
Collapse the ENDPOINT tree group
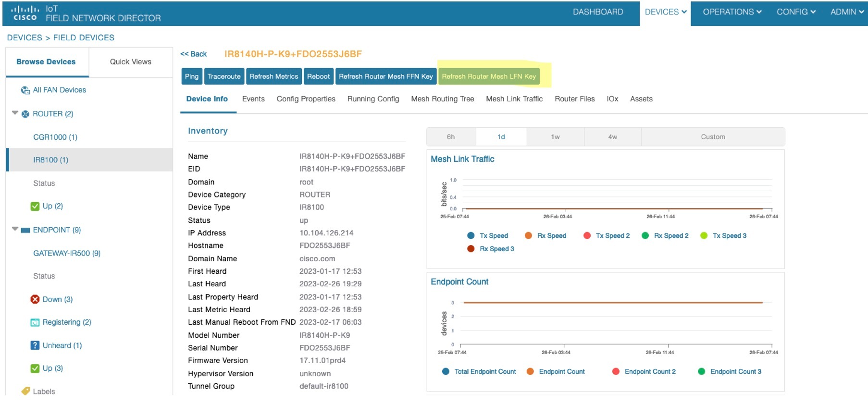click(15, 230)
